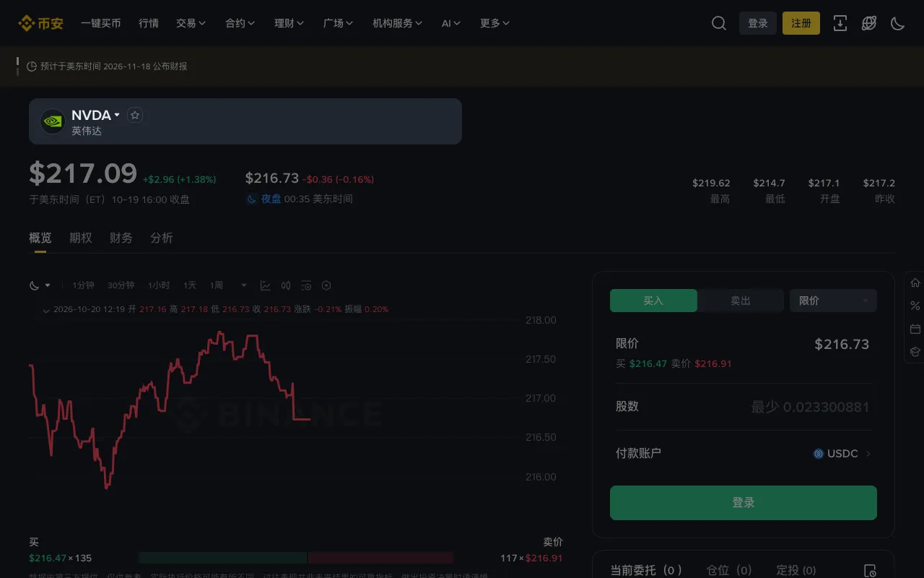Screen dimensions: 924x578
Task: Click the order settings icon beside 定投
Action: click(x=870, y=571)
